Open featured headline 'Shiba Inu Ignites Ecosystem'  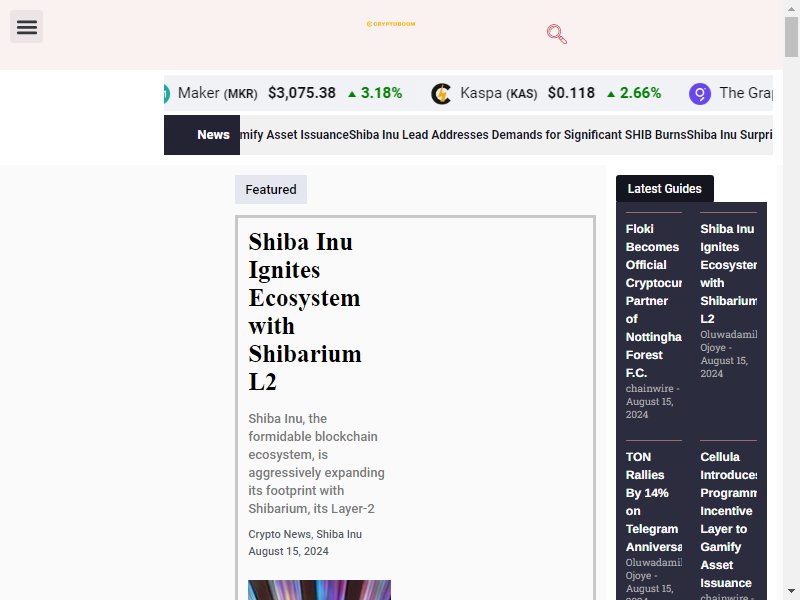[x=305, y=312]
